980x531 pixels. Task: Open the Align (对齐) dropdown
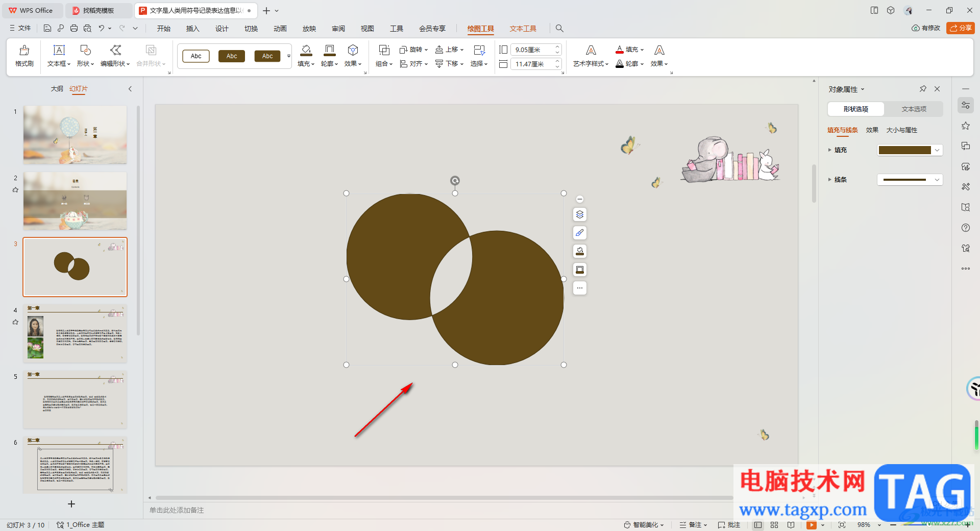414,64
